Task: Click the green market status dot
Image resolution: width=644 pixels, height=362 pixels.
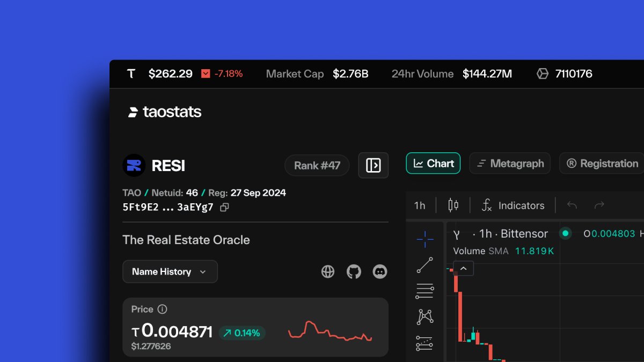Action: pyautogui.click(x=565, y=234)
